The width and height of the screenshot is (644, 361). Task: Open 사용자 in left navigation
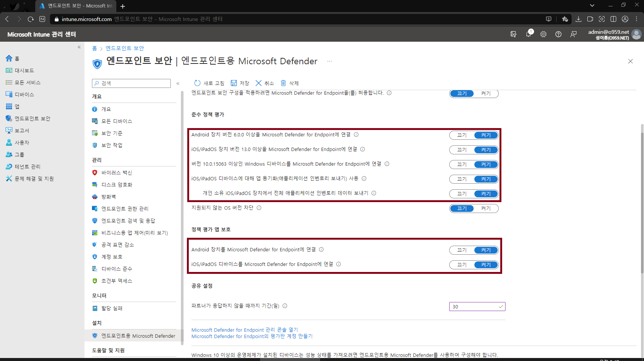pos(17,143)
